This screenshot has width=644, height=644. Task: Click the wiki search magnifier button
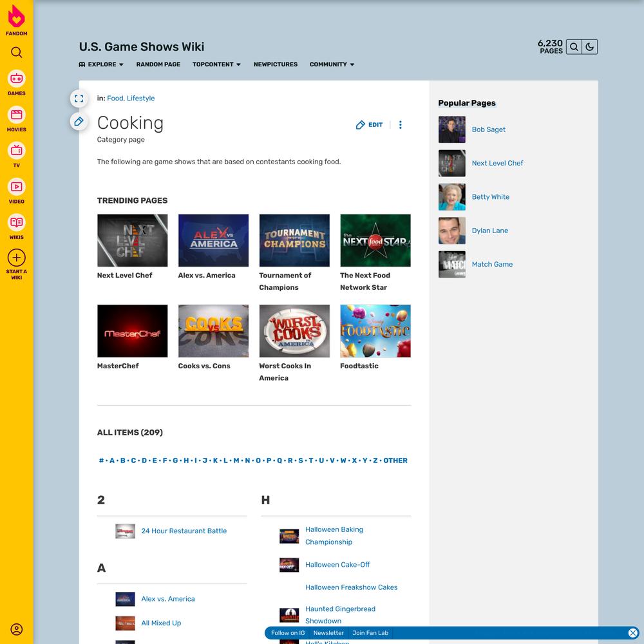[x=574, y=47]
